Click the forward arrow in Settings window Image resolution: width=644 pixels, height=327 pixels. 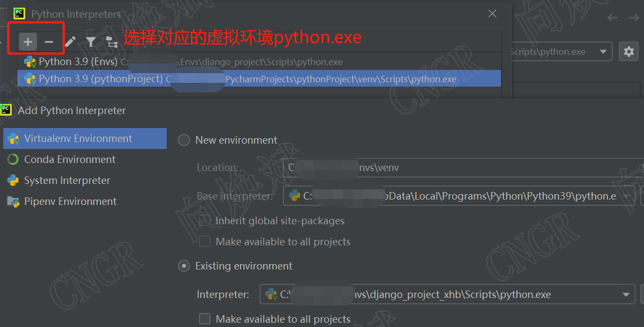(634, 18)
